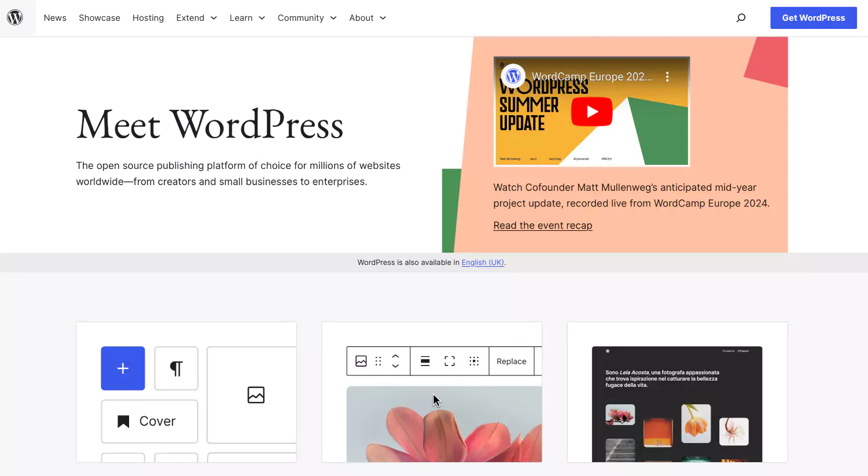
Task: Click the block mover up-down arrows
Action: tap(396, 361)
